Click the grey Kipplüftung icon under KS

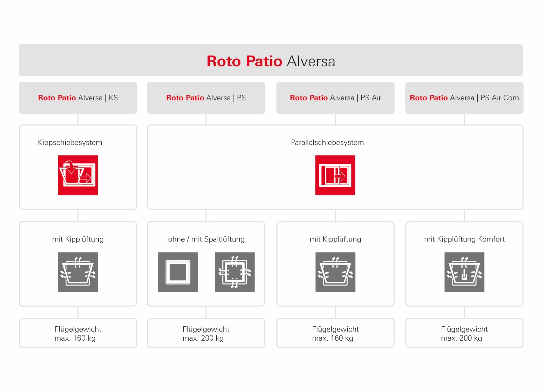point(78,272)
